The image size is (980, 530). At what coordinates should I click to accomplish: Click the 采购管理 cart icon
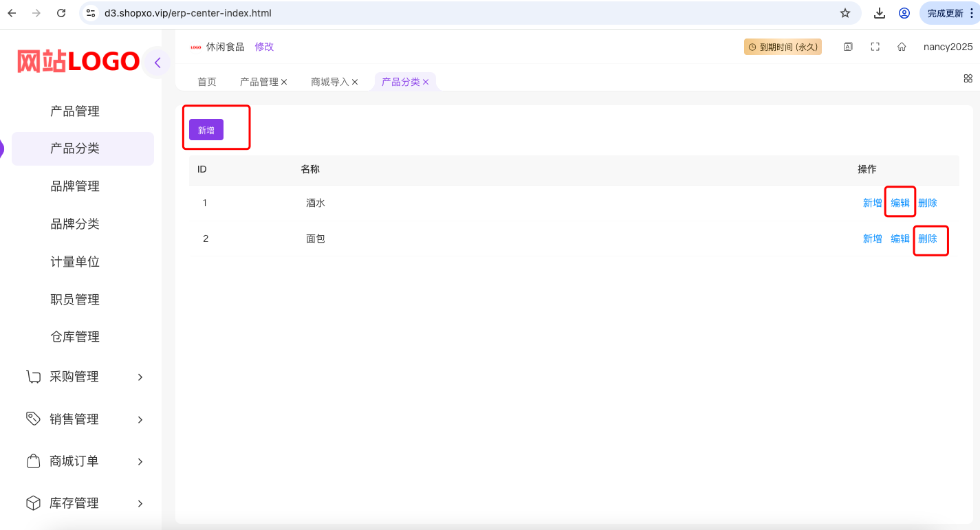click(33, 377)
